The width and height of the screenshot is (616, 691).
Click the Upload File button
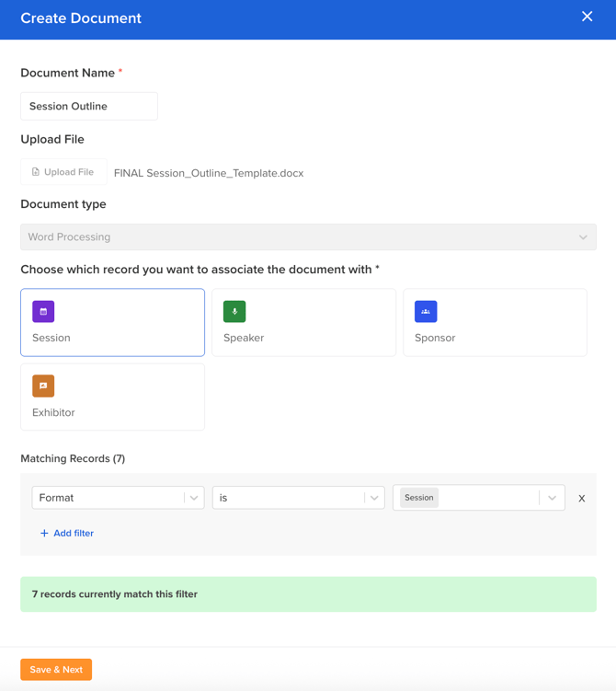tap(63, 172)
